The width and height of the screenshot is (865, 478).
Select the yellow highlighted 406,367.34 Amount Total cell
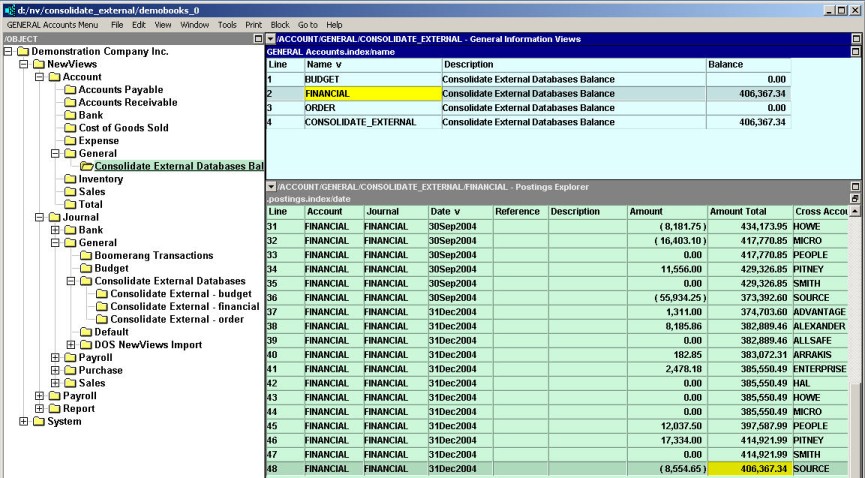pyautogui.click(x=749, y=469)
